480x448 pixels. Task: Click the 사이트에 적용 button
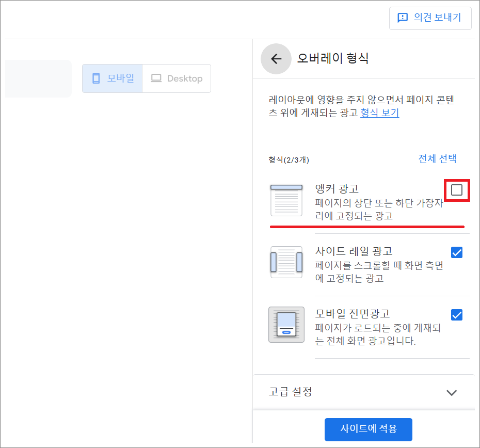pyautogui.click(x=368, y=429)
